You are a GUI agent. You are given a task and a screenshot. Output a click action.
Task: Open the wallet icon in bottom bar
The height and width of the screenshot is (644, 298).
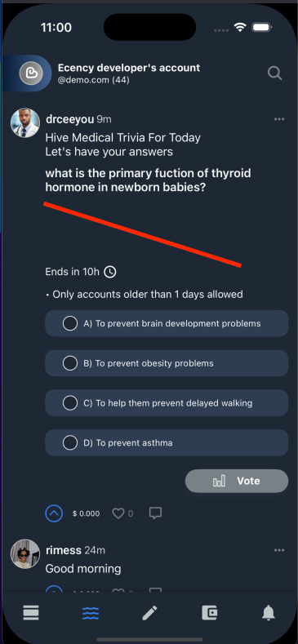(x=209, y=613)
